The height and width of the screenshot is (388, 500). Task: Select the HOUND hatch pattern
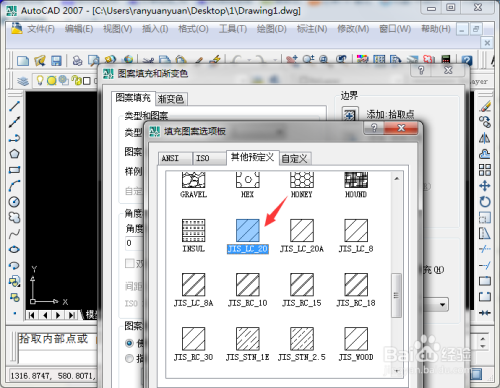pyautogui.click(x=356, y=186)
